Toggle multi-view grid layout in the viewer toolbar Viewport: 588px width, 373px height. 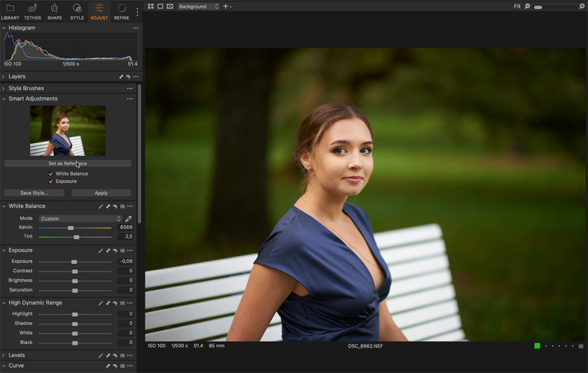150,6
